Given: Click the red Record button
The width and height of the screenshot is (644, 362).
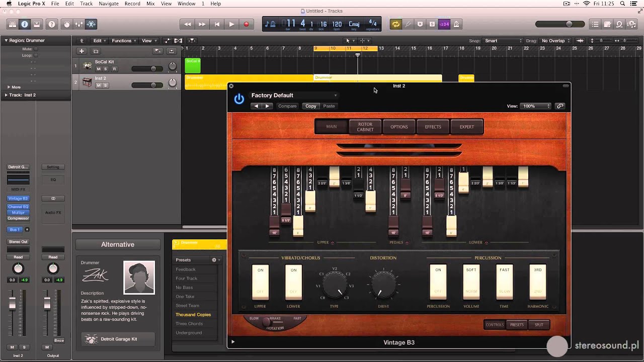Looking at the screenshot, I should [246, 24].
